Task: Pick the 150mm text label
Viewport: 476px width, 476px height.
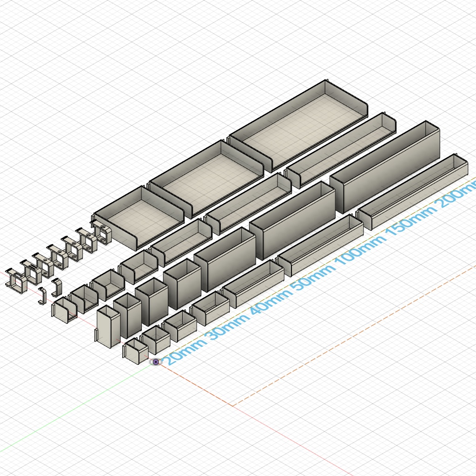Action: (x=410, y=221)
